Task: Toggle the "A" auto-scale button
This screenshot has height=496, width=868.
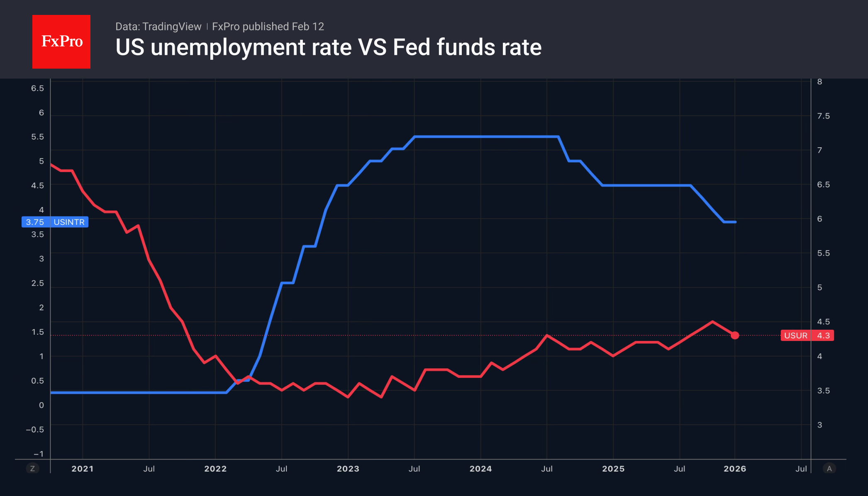Action: [x=829, y=469]
